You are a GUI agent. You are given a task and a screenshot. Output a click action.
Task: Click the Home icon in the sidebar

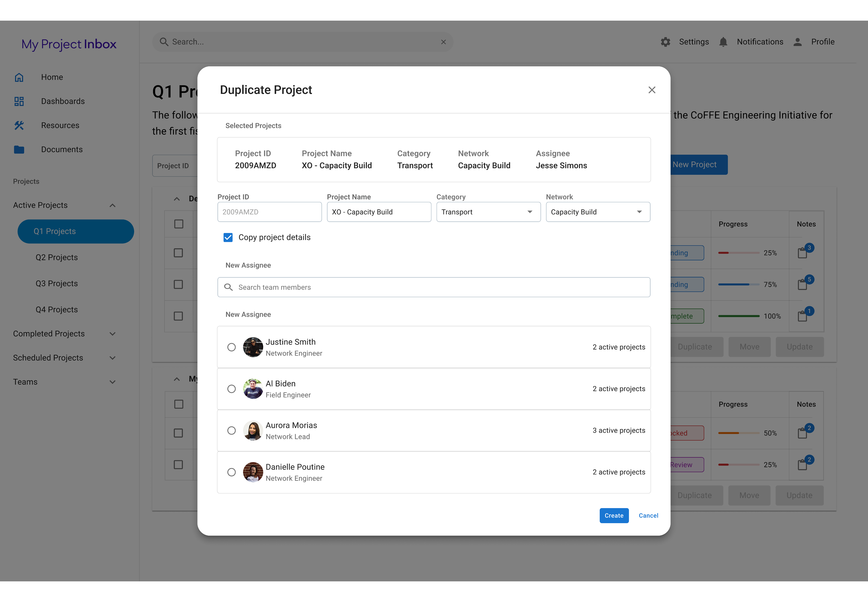click(x=19, y=77)
